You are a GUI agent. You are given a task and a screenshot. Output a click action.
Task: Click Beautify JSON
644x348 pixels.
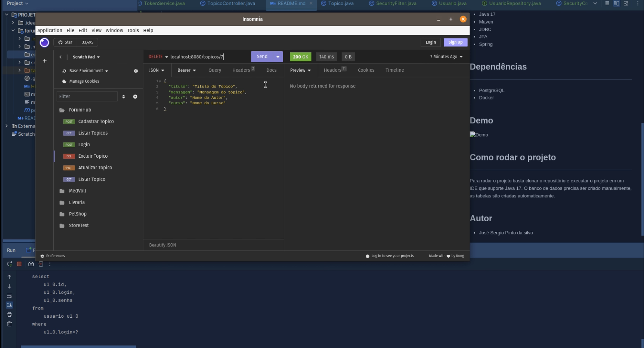click(162, 245)
